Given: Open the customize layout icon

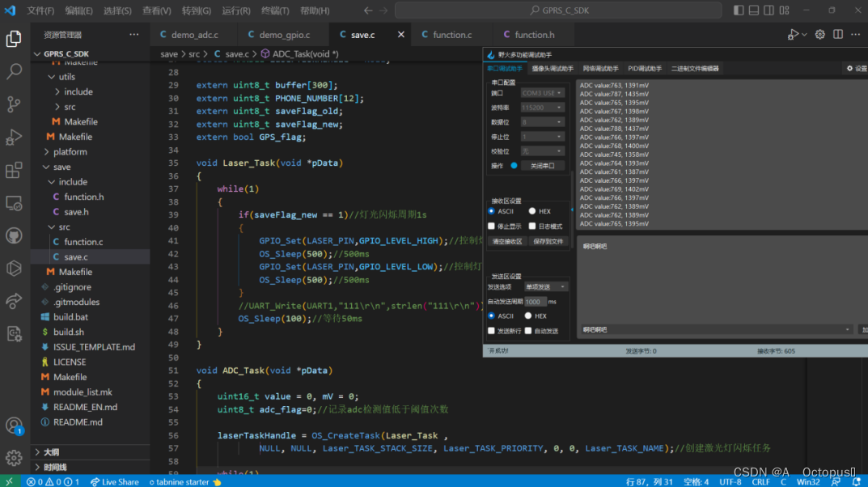Looking at the screenshot, I should (785, 11).
